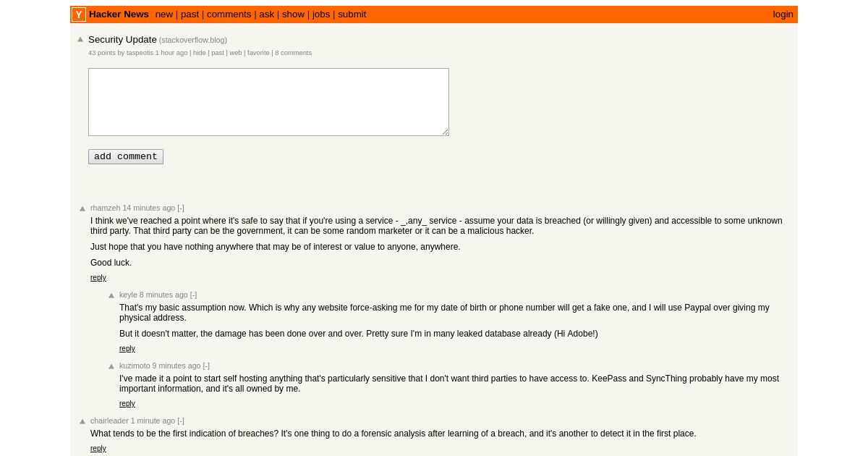This screenshot has width=868, height=456.
Task: Collapse keyle's comment with [-]
Action: [x=193, y=295]
